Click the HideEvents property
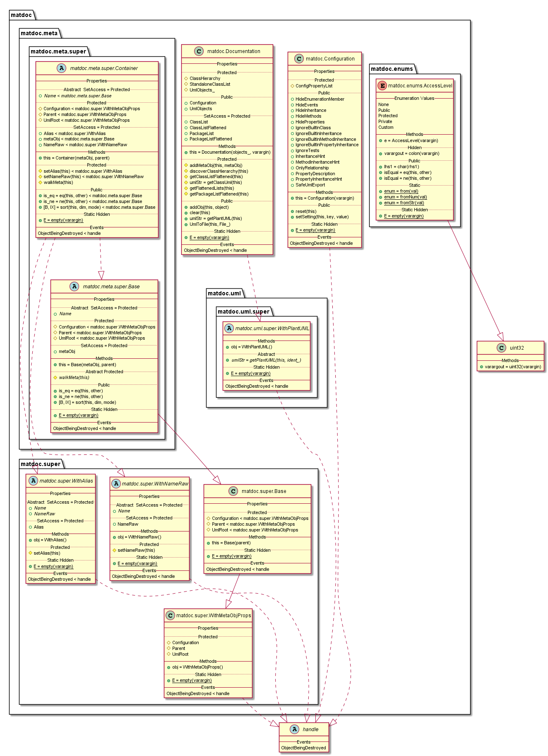 point(307,105)
